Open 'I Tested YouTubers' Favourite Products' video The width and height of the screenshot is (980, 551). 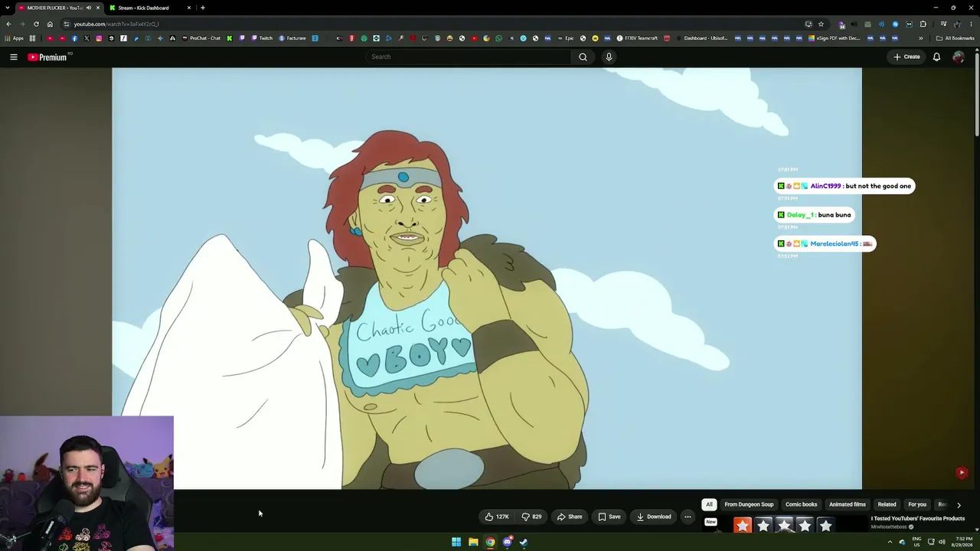click(917, 519)
